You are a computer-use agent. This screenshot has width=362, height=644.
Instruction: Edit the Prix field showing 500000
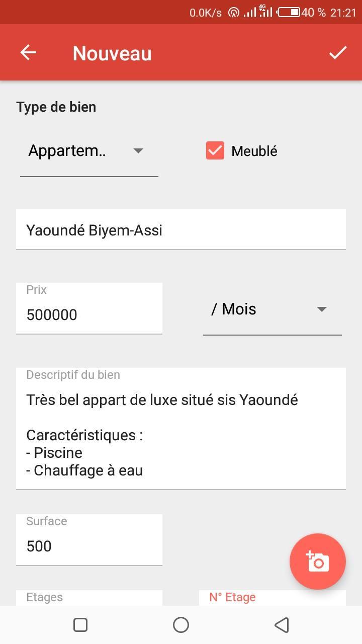[x=89, y=314]
